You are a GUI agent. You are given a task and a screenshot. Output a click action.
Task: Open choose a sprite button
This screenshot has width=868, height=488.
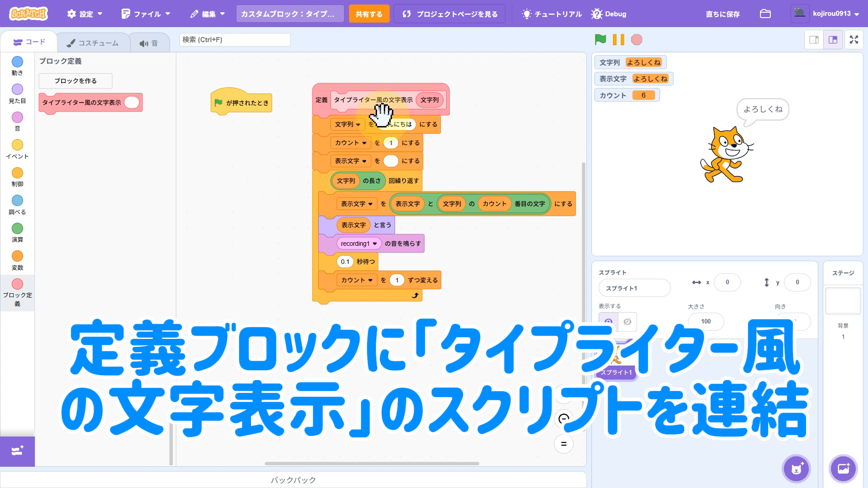[796, 469]
